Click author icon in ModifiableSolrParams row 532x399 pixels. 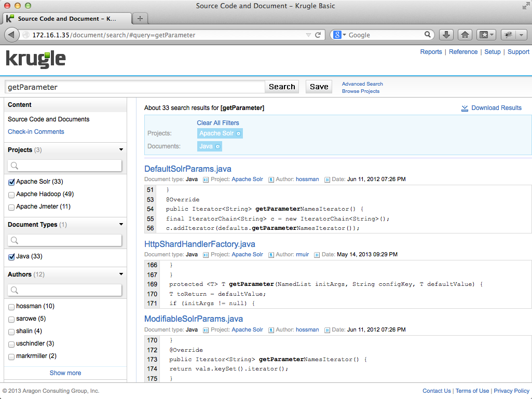pyautogui.click(x=271, y=330)
